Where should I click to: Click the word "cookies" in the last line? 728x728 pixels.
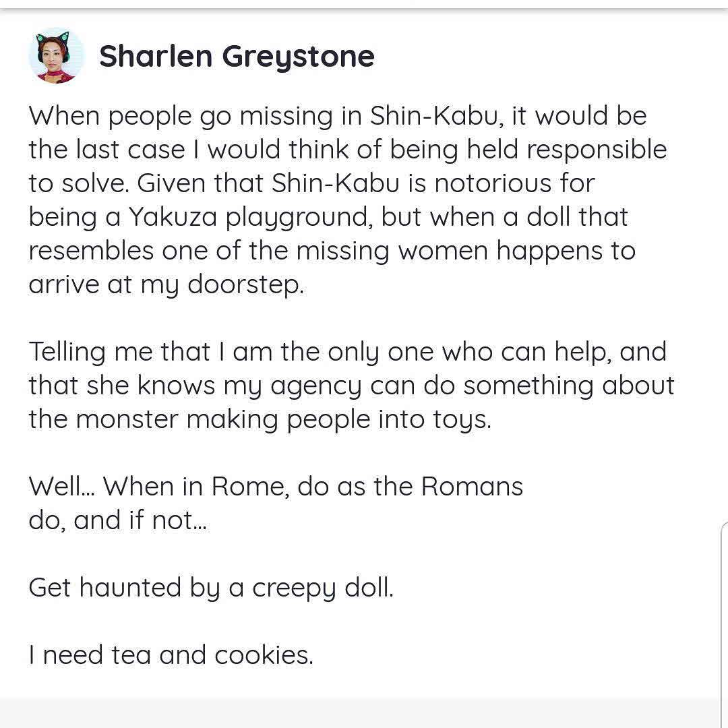coord(263,655)
